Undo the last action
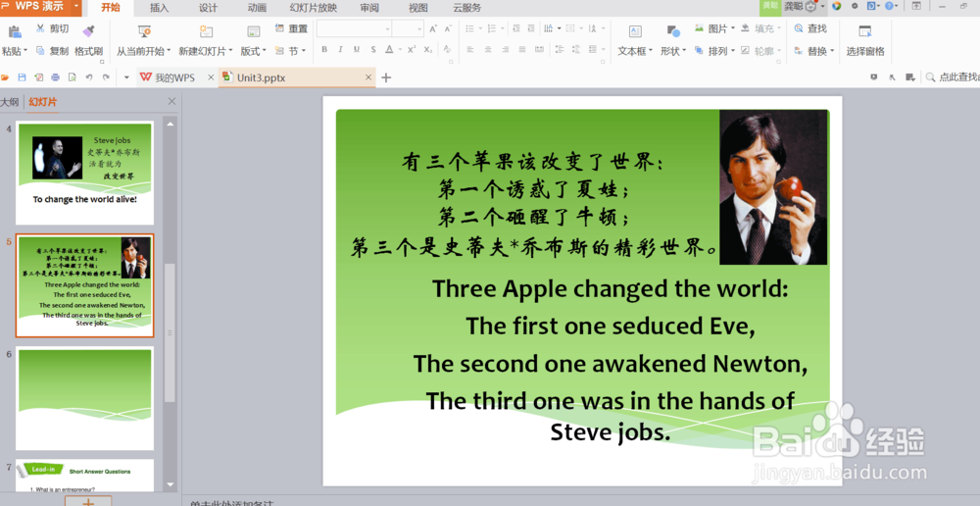The image size is (980, 506). (x=89, y=77)
